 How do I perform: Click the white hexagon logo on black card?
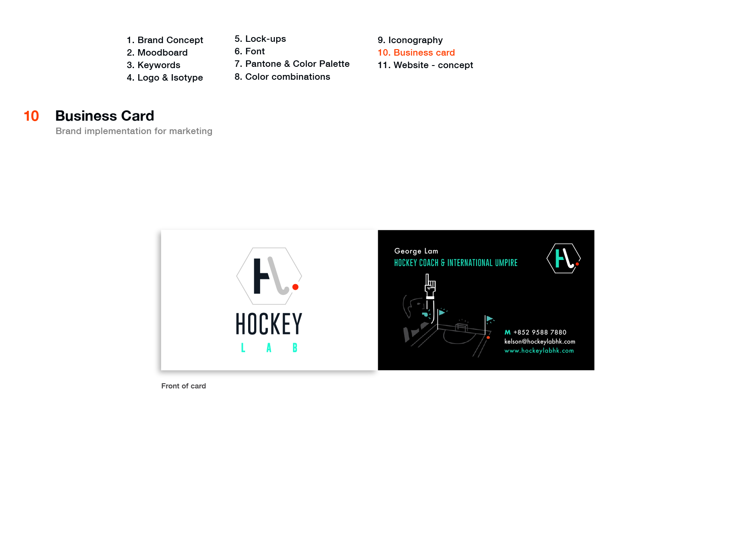pyautogui.click(x=564, y=258)
